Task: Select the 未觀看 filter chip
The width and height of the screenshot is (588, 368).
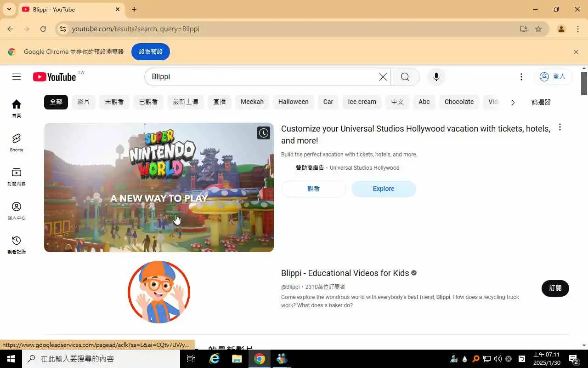Action: click(114, 102)
